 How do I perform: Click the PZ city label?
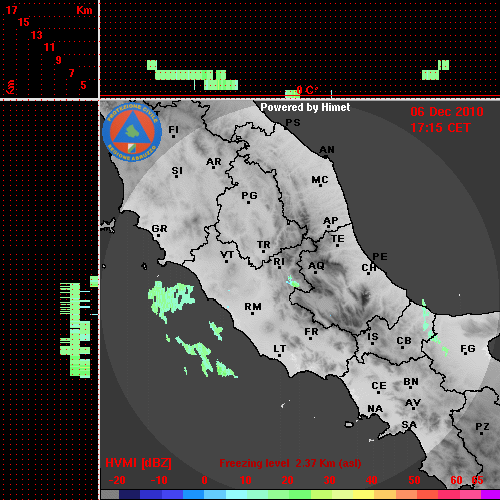pos(482,427)
